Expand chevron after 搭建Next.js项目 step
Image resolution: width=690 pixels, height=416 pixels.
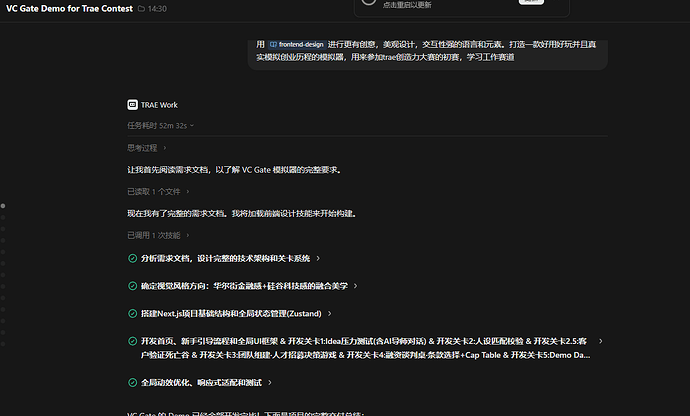(329, 313)
